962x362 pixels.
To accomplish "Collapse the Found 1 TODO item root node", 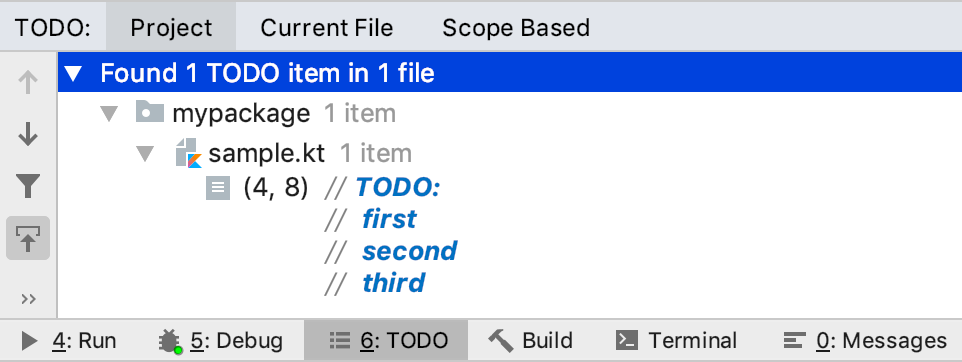I will click(x=73, y=74).
